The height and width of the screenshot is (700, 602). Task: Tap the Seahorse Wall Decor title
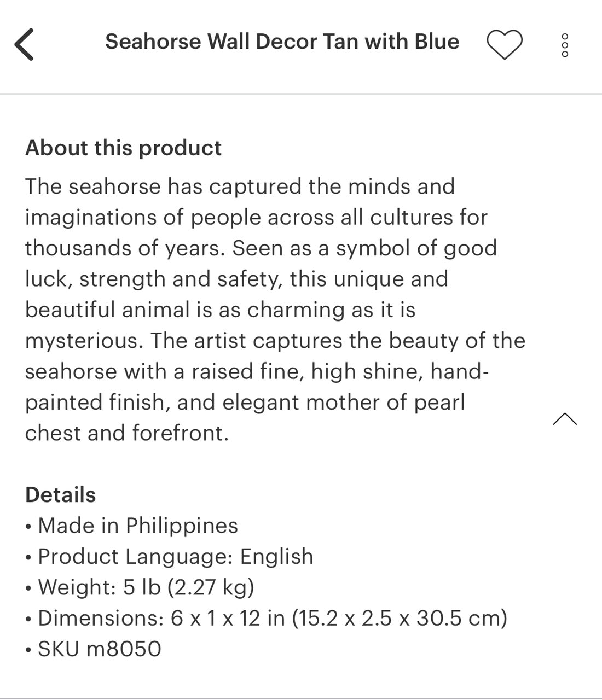click(x=282, y=42)
